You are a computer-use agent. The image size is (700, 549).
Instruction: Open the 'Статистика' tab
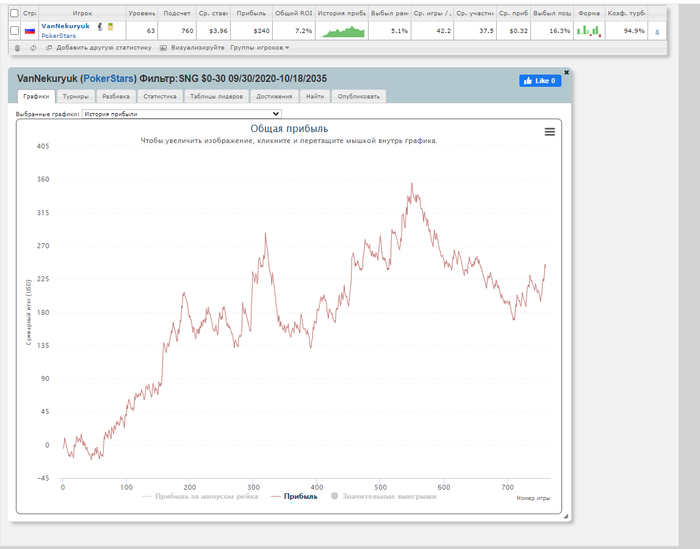coord(160,96)
